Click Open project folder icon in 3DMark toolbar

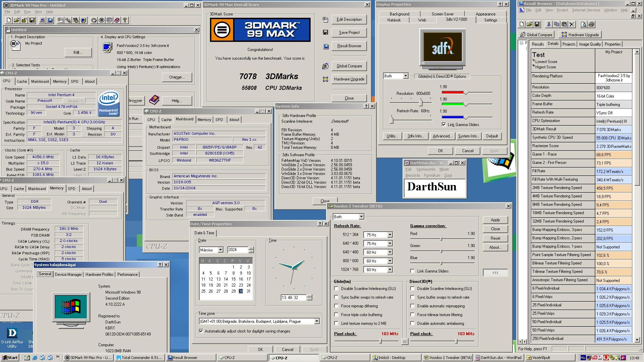point(16,20)
